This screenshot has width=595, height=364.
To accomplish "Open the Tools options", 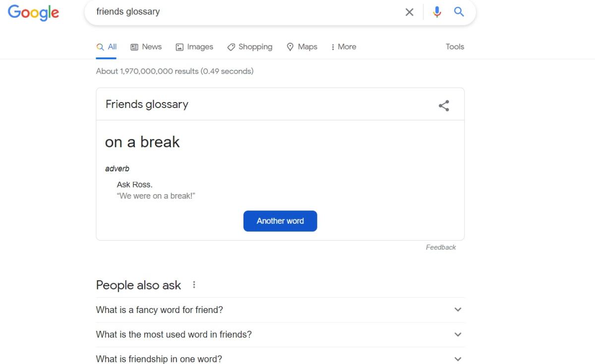I will tap(455, 47).
